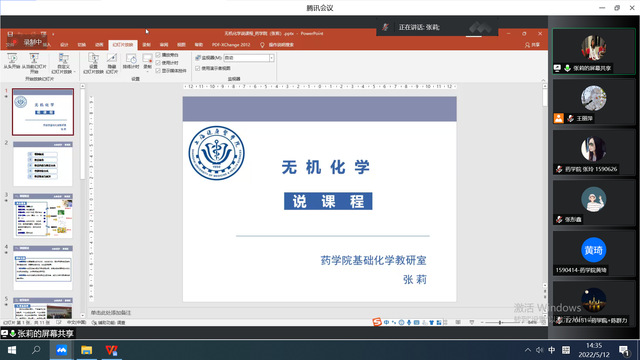Select slide 3 thumbnail in the panel

[x=43, y=216]
